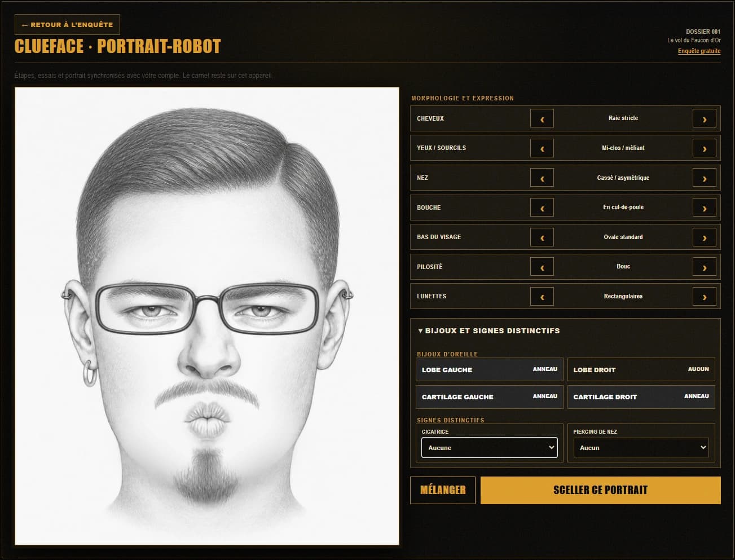The width and height of the screenshot is (735, 560).
Task: Collapse the Bijoux et signes distinctifs section
Action: pos(488,331)
